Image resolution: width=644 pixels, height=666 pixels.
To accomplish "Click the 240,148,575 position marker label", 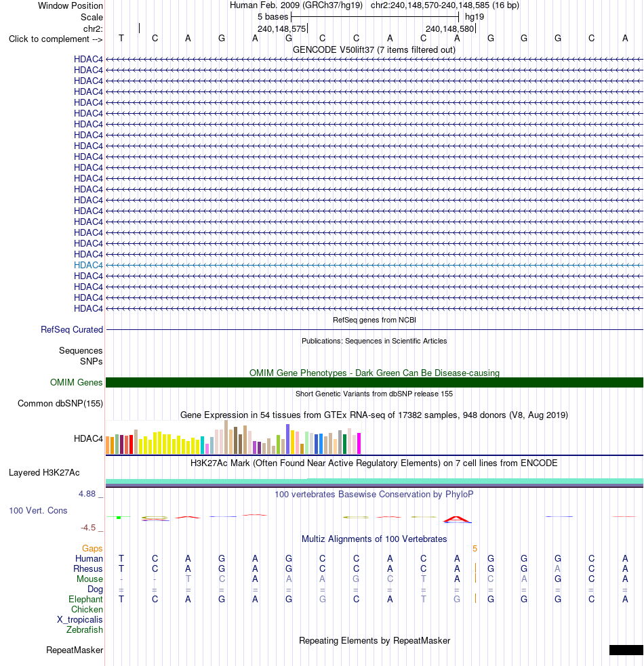I will tap(281, 29).
